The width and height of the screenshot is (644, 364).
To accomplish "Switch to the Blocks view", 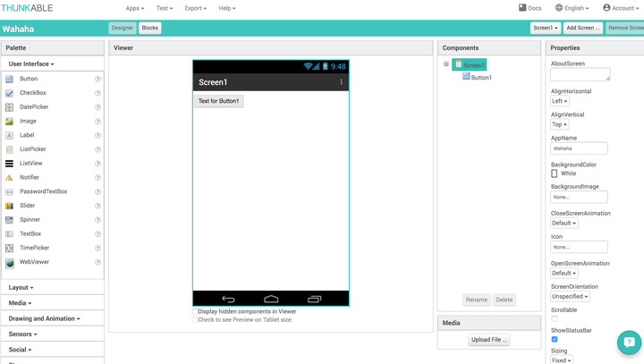I will [150, 28].
